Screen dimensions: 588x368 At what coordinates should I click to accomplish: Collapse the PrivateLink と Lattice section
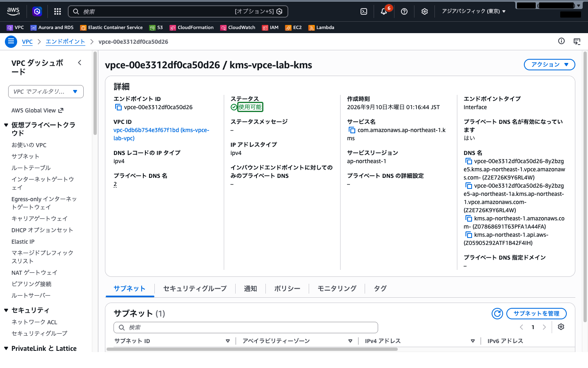coord(6,348)
